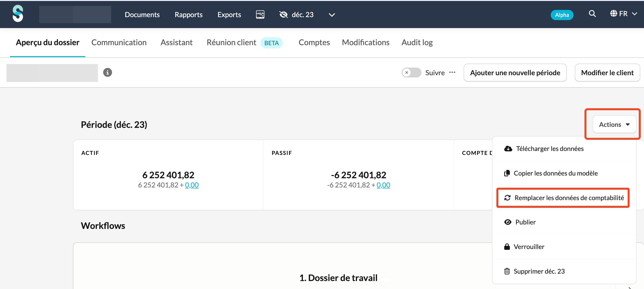Expand the period dropdown chevron in navbar
644x289 pixels.
tap(331, 15)
